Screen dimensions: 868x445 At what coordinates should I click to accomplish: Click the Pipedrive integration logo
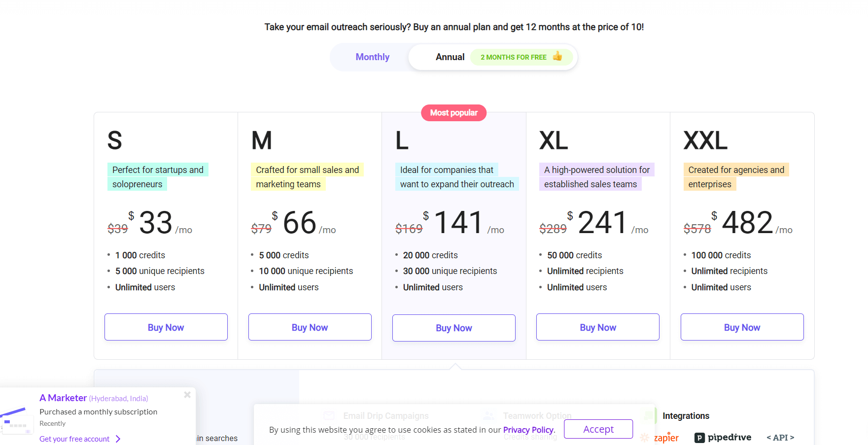723,438
